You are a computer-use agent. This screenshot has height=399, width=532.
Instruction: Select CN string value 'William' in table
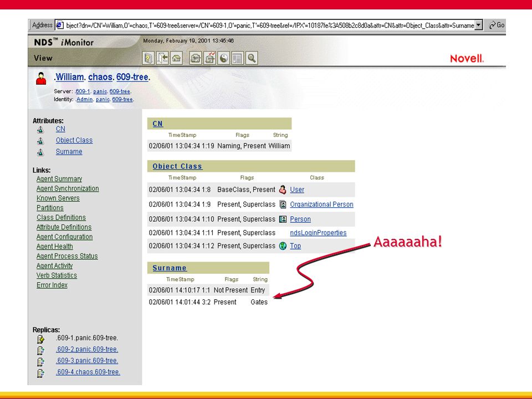click(x=279, y=146)
